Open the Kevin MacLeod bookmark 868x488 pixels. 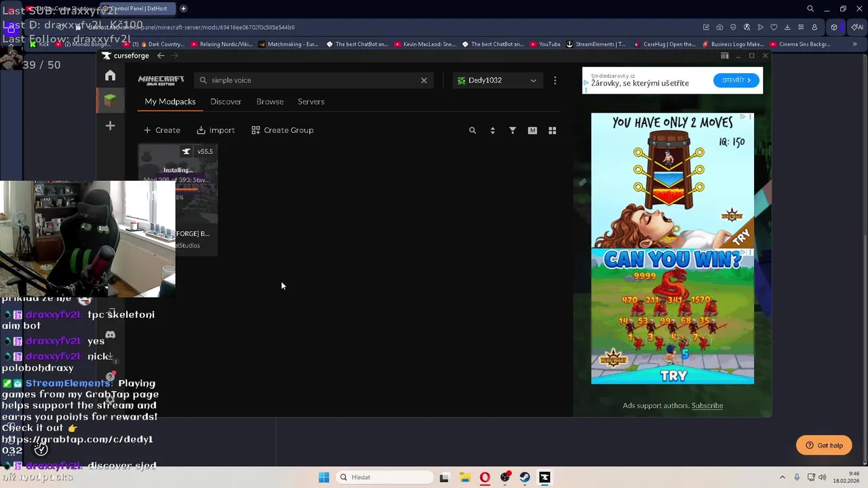point(425,44)
